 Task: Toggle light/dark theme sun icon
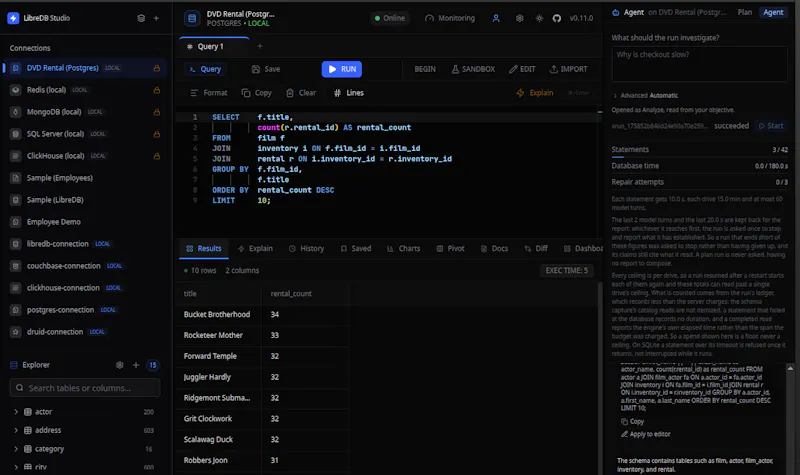(x=539, y=18)
